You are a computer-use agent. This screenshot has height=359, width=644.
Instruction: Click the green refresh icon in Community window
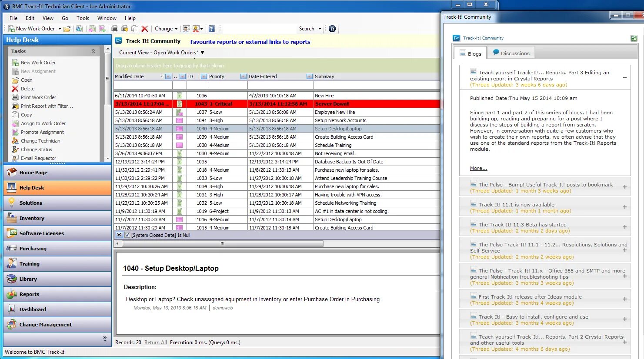(634, 38)
